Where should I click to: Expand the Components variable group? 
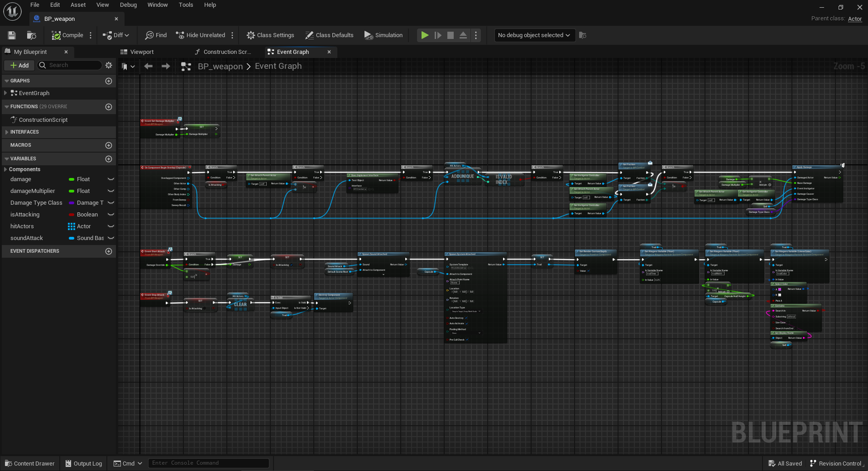tap(5, 169)
